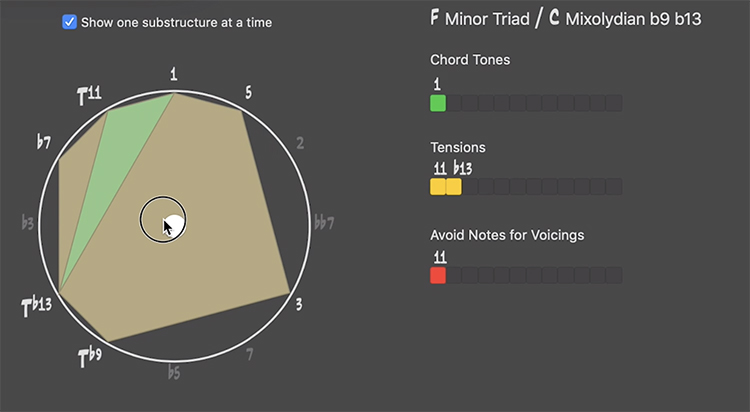Click the first yellow tension square for 11
This screenshot has height=412, width=750.
pos(438,187)
